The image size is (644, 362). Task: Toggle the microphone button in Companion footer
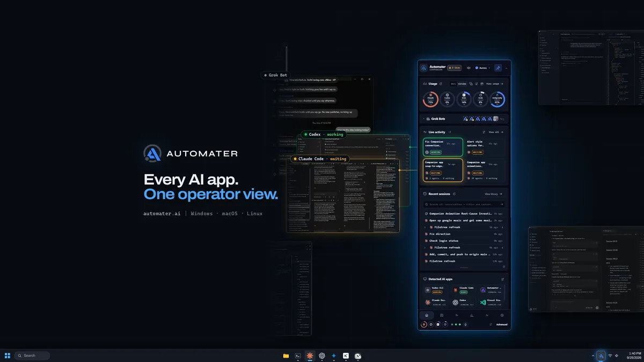pos(465,324)
